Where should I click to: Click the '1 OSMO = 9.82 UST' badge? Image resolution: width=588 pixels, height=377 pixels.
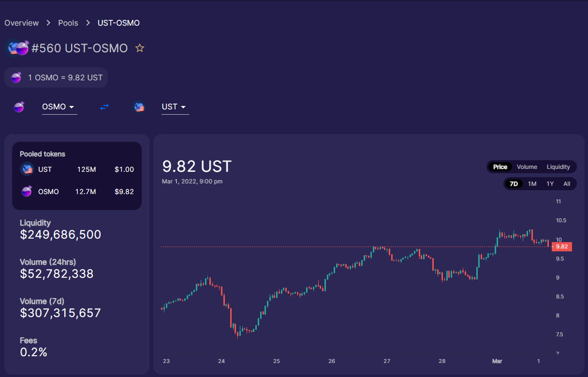click(x=56, y=77)
